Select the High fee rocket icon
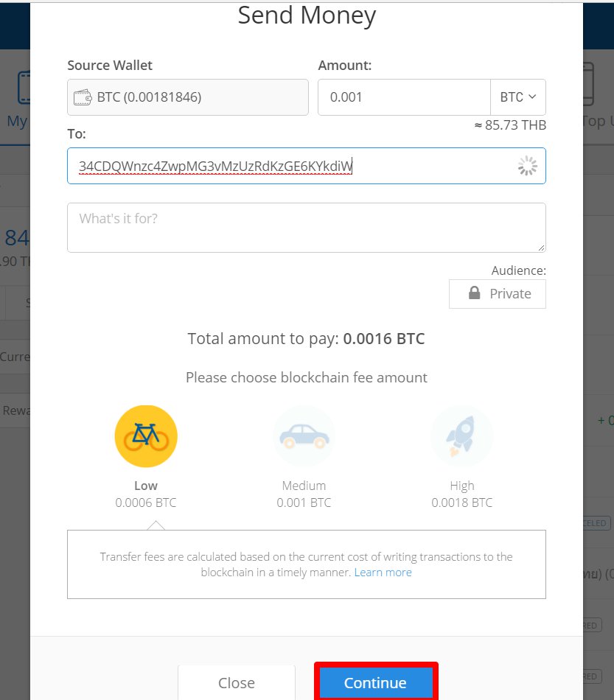Screen dimensions: 614x700 [x=461, y=436]
